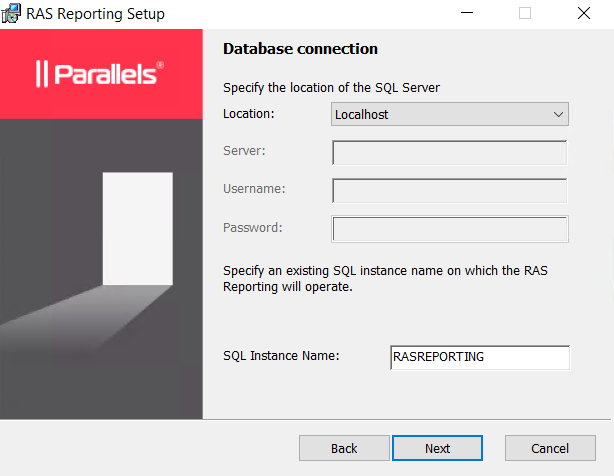This screenshot has height=476, width=614.
Task: Click the Database connection heading
Action: [300, 49]
